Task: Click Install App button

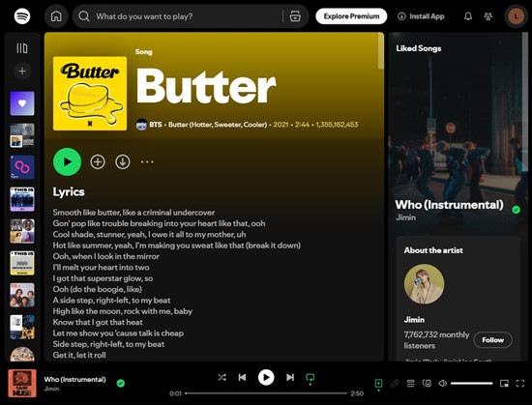Action: pos(421,15)
